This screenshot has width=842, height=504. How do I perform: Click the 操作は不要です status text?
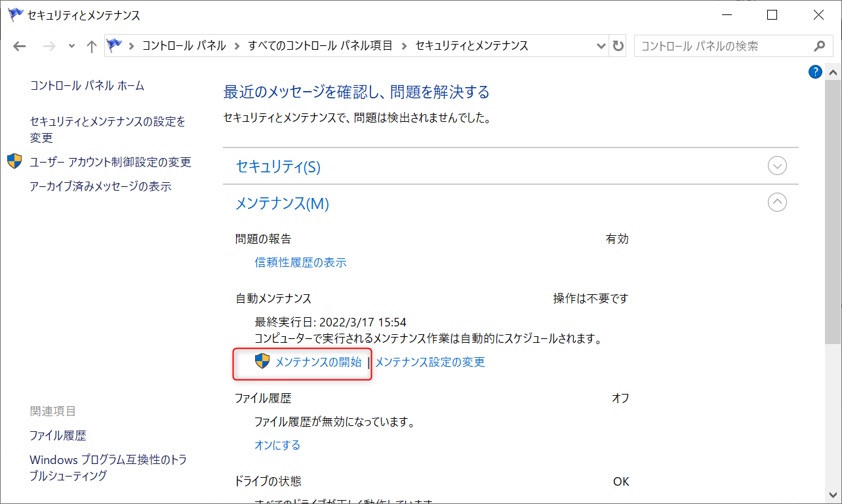[x=591, y=298]
